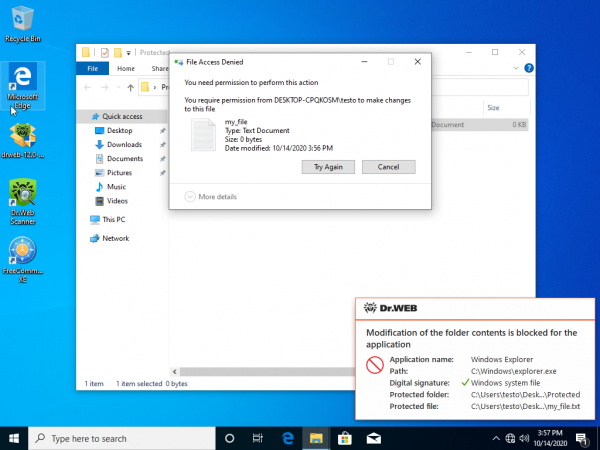The height and width of the screenshot is (450, 600).
Task: Select Downloads in Quick access
Action: pos(124,145)
